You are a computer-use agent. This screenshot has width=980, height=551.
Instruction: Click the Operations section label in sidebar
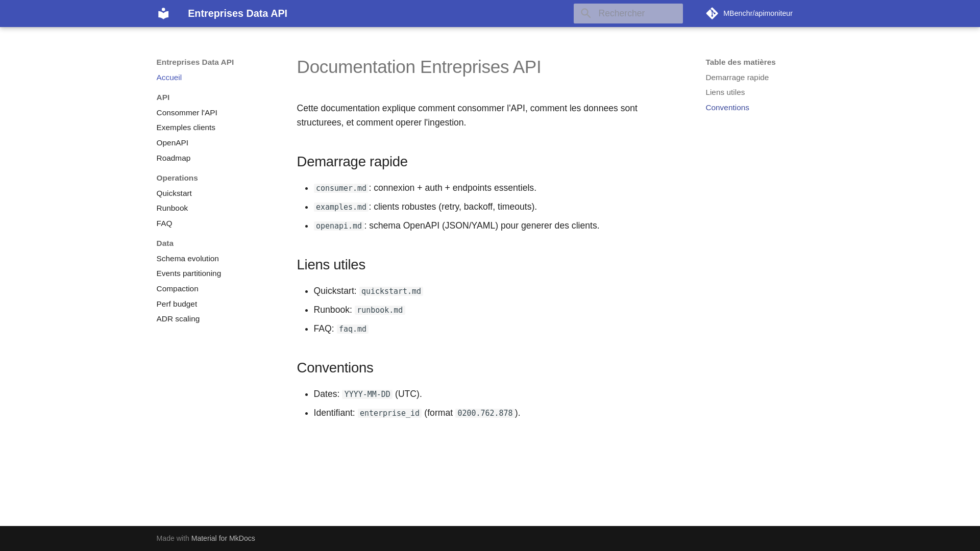click(x=177, y=178)
